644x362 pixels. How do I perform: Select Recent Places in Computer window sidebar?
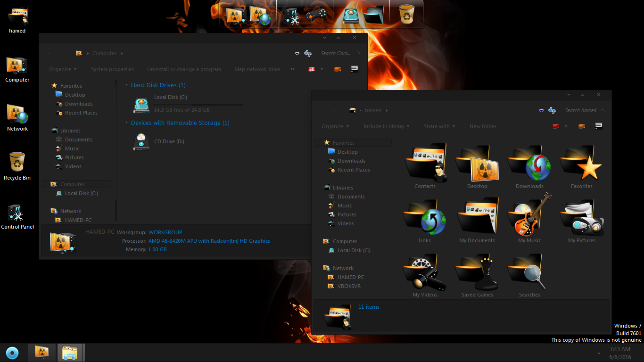(x=76, y=113)
